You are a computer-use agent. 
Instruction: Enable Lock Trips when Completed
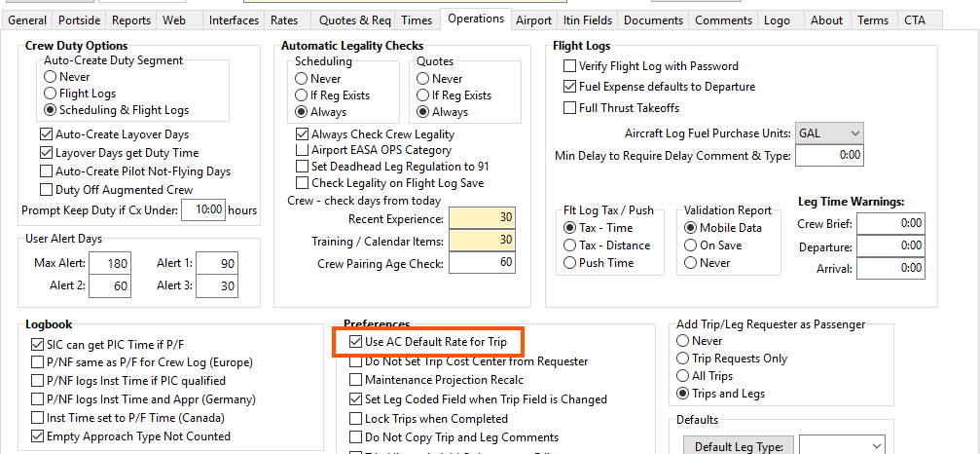click(355, 418)
